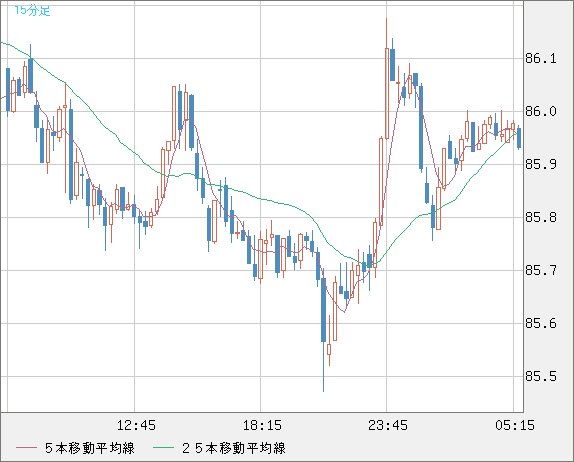
Task: Select the 85.6 price axis label
Action: coord(541,324)
